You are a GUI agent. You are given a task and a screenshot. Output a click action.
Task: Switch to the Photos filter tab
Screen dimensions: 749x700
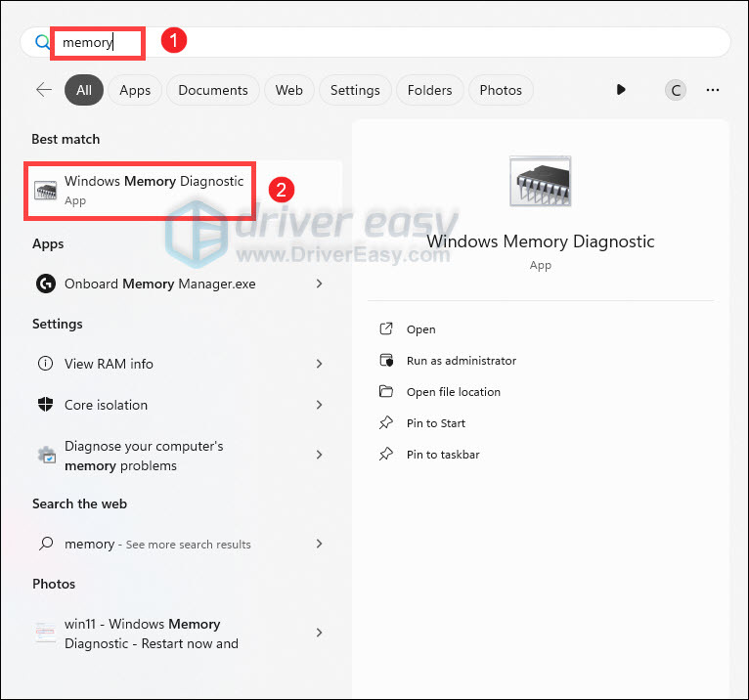[x=501, y=90]
